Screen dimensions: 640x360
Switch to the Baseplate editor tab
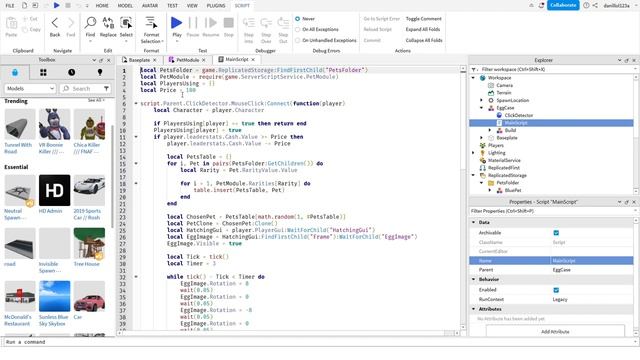pos(139,60)
